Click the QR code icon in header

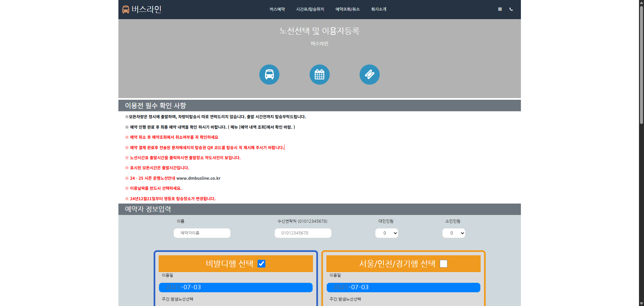click(x=500, y=9)
